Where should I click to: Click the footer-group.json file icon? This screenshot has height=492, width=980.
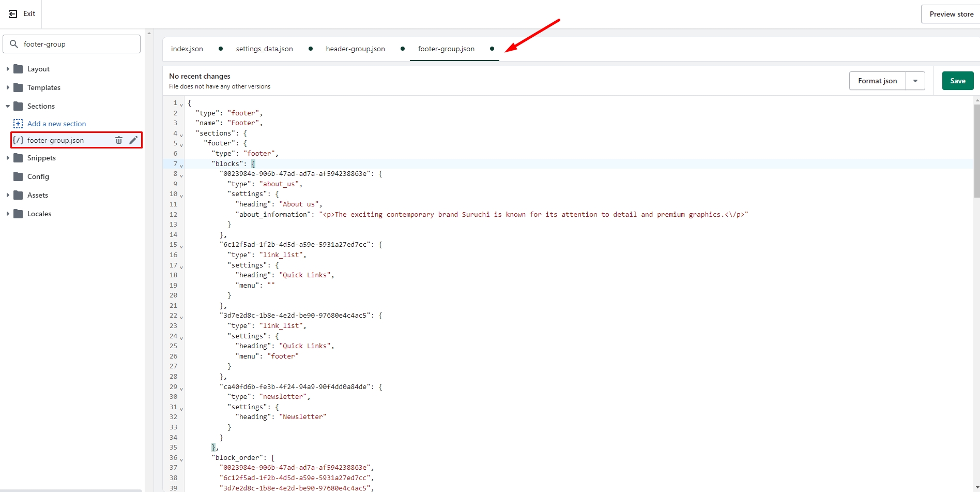click(x=18, y=140)
